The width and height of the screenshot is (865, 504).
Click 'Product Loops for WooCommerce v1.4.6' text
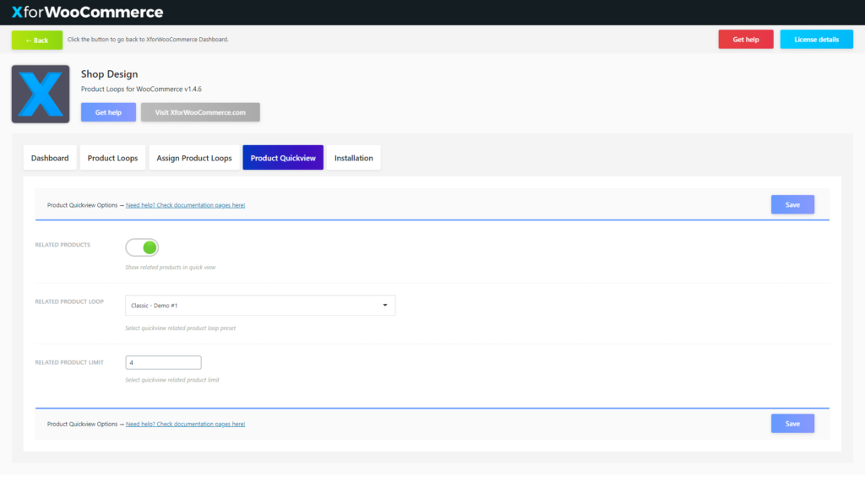(x=141, y=89)
